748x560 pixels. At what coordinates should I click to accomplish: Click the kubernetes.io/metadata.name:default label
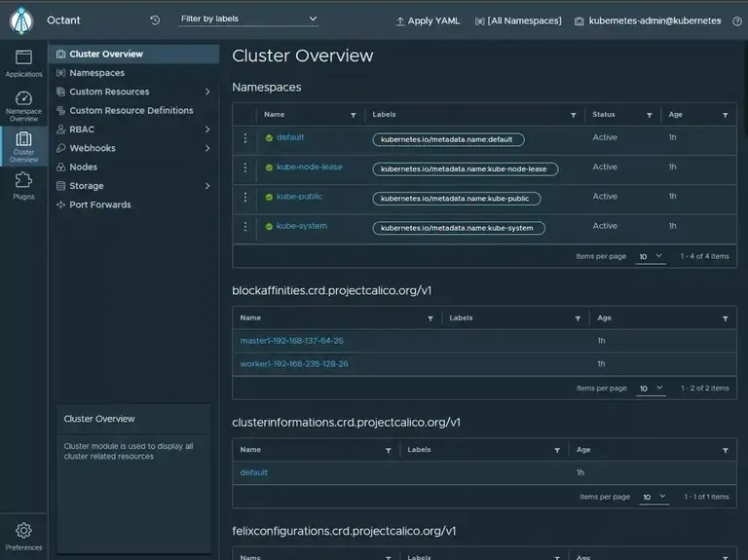448,140
